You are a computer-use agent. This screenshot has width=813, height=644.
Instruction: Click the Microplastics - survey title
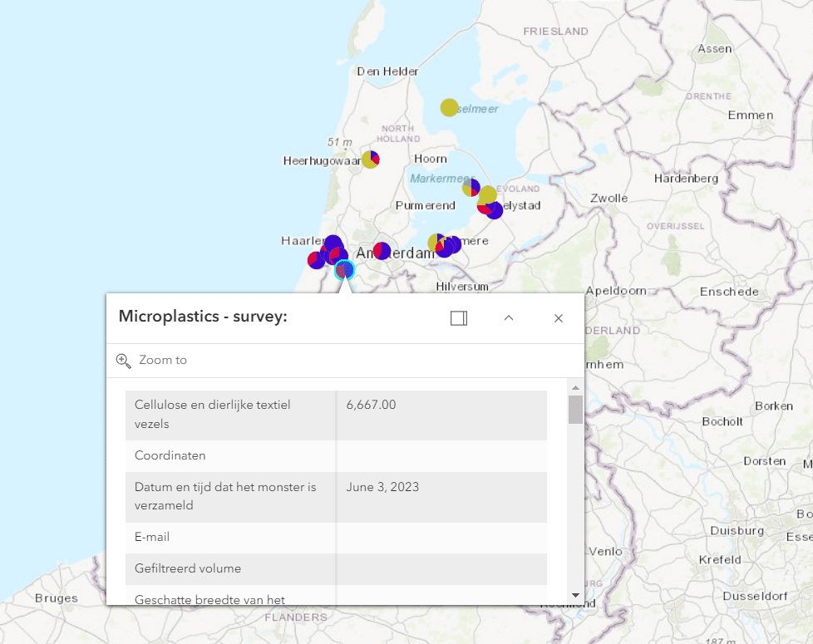tap(203, 317)
